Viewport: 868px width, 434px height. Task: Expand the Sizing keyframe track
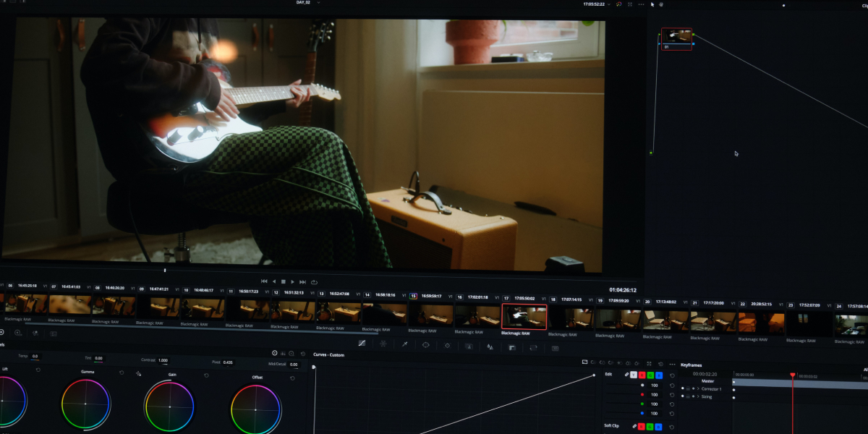click(x=698, y=396)
